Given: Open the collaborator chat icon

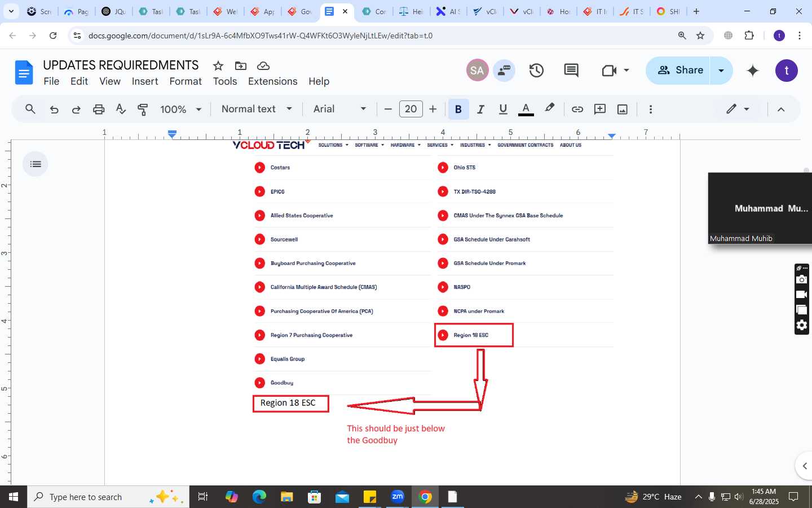Looking at the screenshot, I should 504,71.
